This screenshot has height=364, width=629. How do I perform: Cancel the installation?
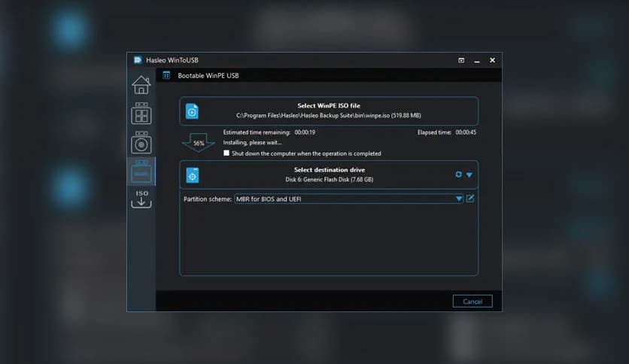coord(473,302)
